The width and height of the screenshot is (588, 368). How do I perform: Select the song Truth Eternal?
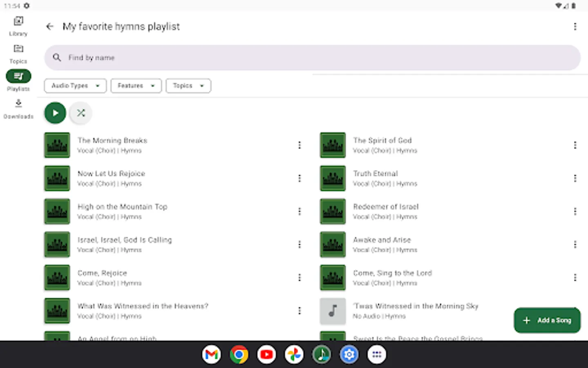click(x=376, y=174)
